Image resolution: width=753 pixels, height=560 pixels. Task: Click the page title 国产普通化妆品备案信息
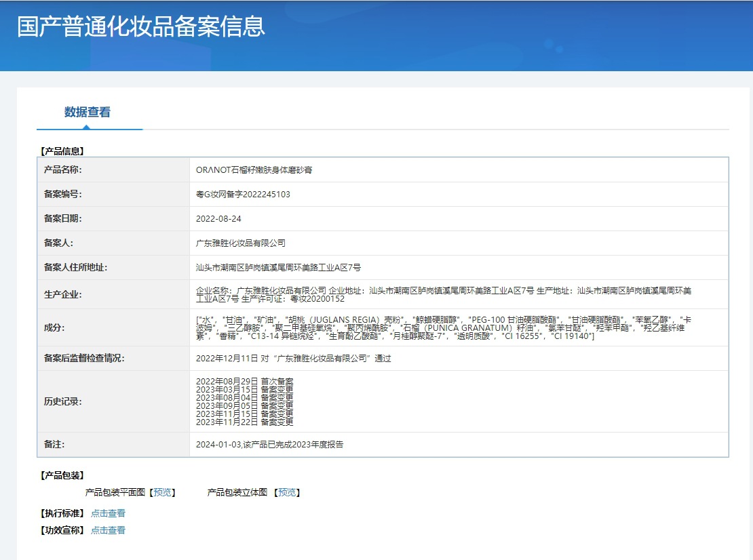(x=141, y=26)
